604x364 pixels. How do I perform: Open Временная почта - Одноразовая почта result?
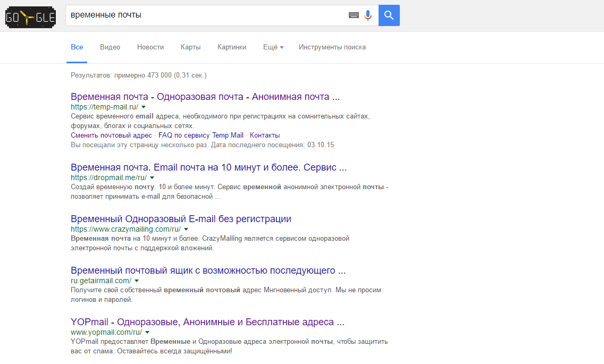pos(205,97)
